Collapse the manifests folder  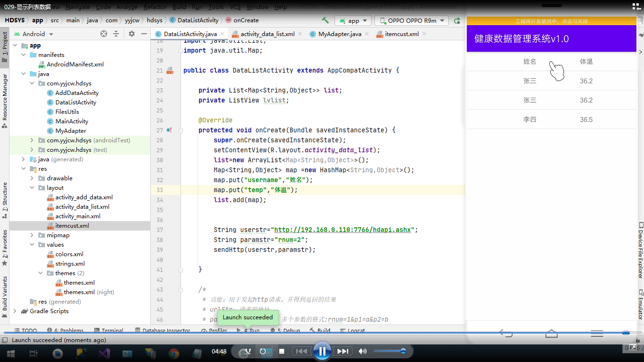24,55
